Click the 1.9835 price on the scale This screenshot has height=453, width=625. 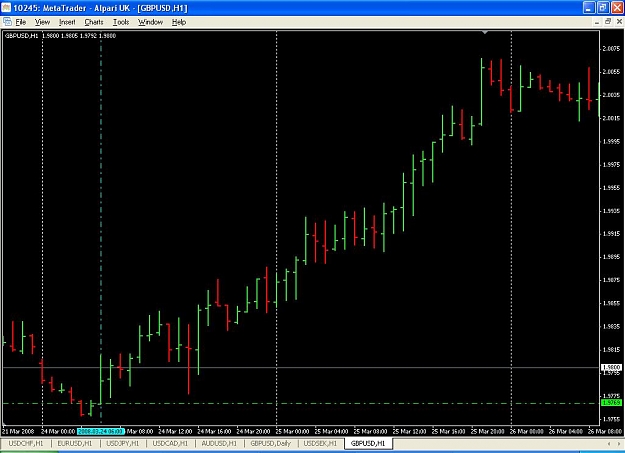pos(611,326)
